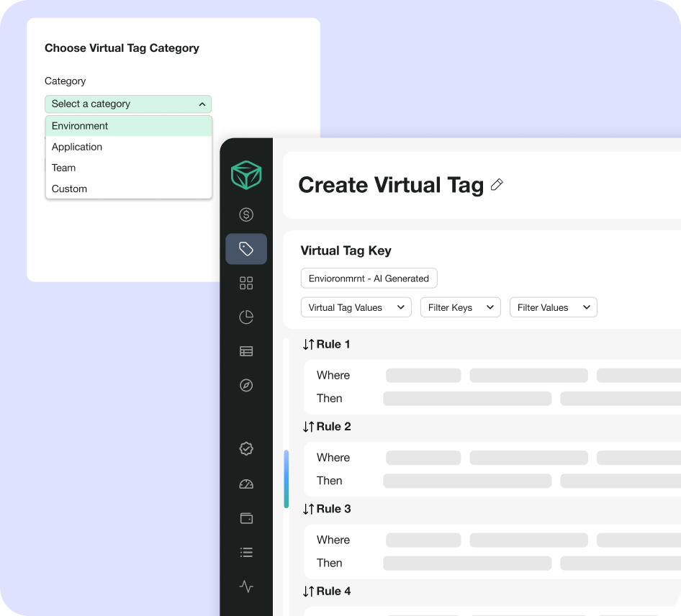Image resolution: width=681 pixels, height=616 pixels.
Task: Open the dollar sign cost icon
Action: pos(246,214)
